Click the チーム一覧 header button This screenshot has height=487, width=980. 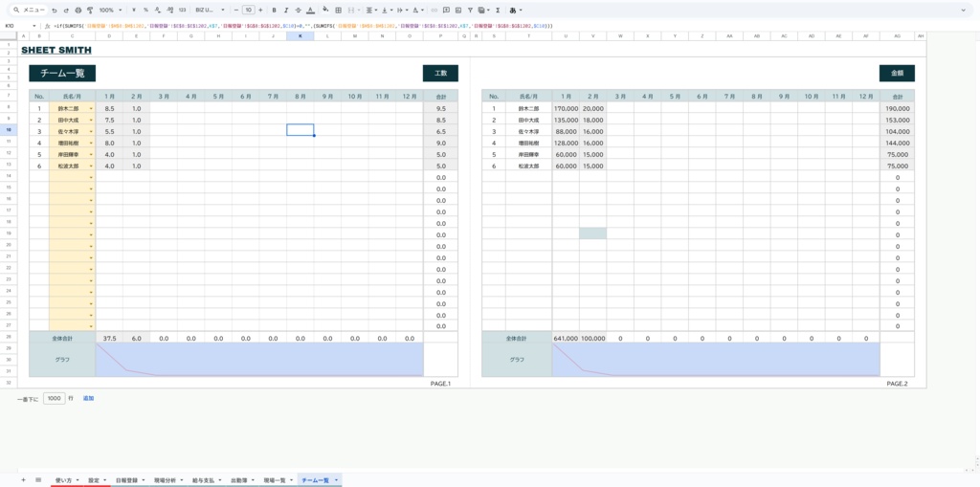point(62,73)
